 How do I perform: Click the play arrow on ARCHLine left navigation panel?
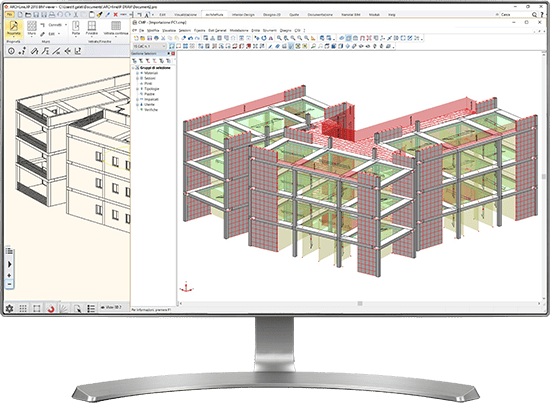click(9, 264)
